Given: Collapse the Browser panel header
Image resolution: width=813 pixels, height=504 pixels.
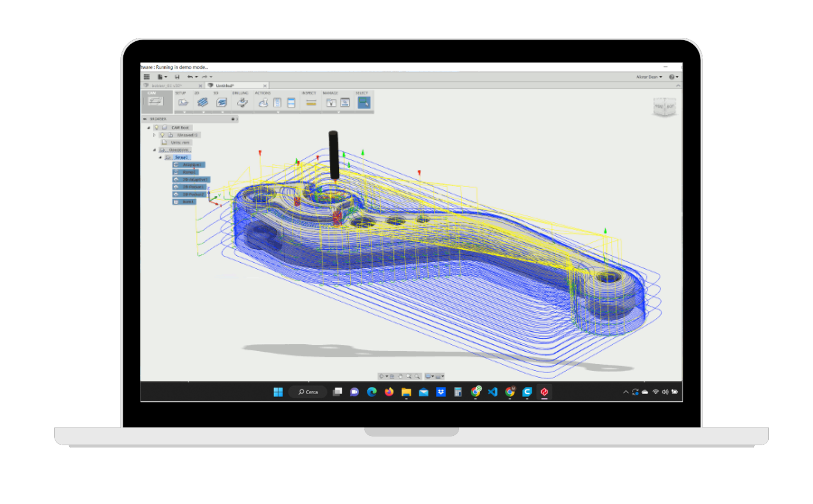Looking at the screenshot, I should (145, 119).
